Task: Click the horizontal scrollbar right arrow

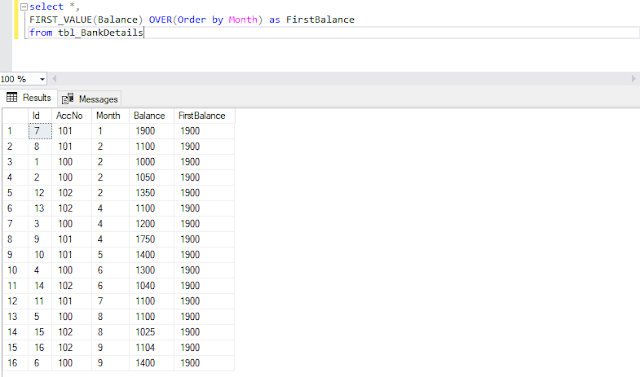Action: click(633, 79)
